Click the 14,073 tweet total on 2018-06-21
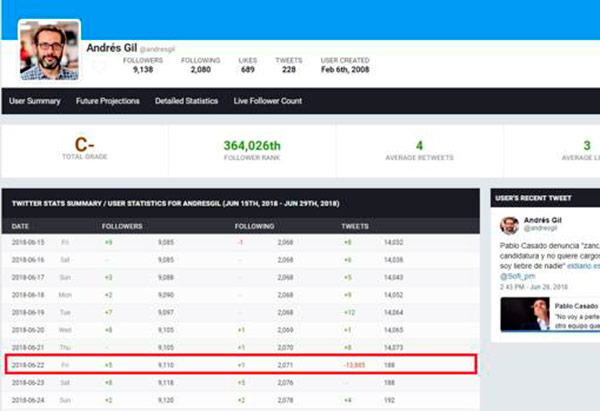This screenshot has height=411, width=600. point(393,347)
